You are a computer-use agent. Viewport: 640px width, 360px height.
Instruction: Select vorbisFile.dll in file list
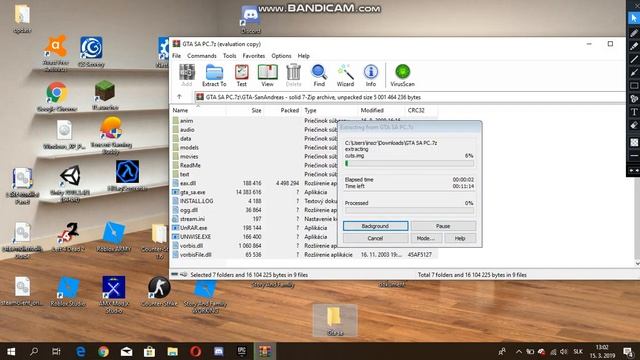(304, 254)
